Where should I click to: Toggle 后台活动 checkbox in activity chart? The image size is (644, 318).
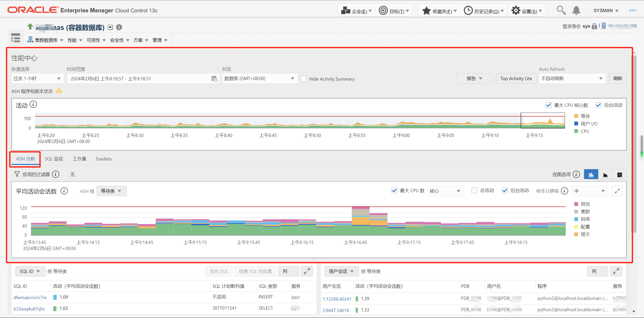point(598,105)
